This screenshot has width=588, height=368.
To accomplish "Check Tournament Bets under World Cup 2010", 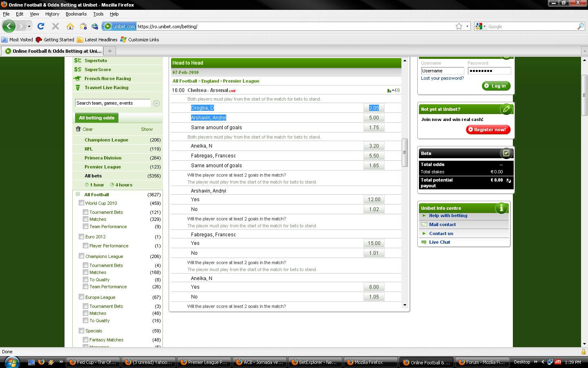I will point(85,212).
